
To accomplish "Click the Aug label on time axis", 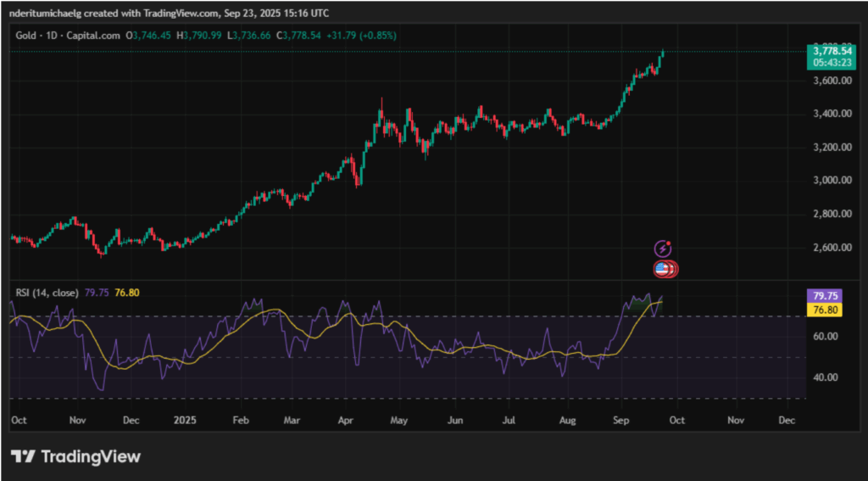I will pos(567,421).
